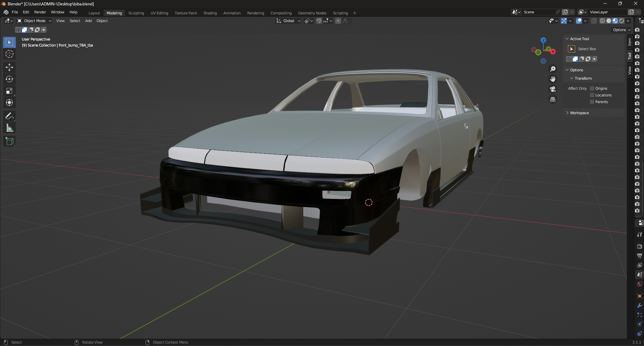644x346 pixels.
Task: Click the Select Box tool in toolbar
Action: coord(9,42)
